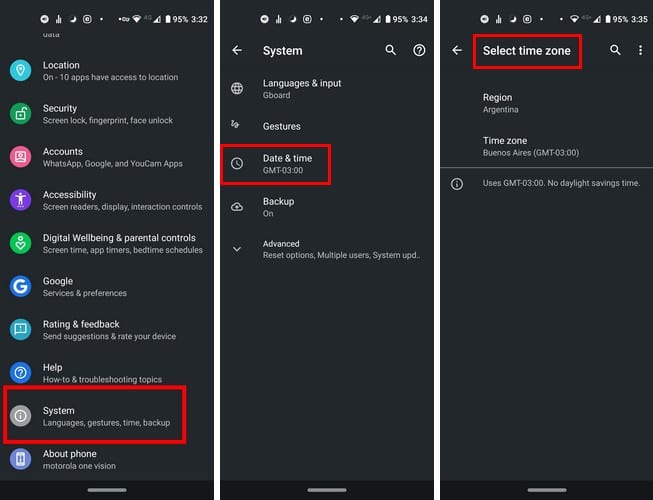Click search icon on Select time zone
Image resolution: width=653 pixels, height=500 pixels.
(615, 50)
